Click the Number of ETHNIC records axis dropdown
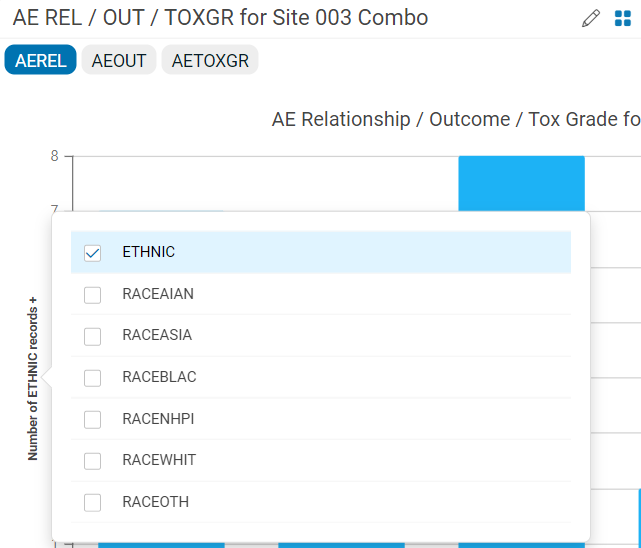Viewport: 641px width, 548px height. (x=33, y=379)
